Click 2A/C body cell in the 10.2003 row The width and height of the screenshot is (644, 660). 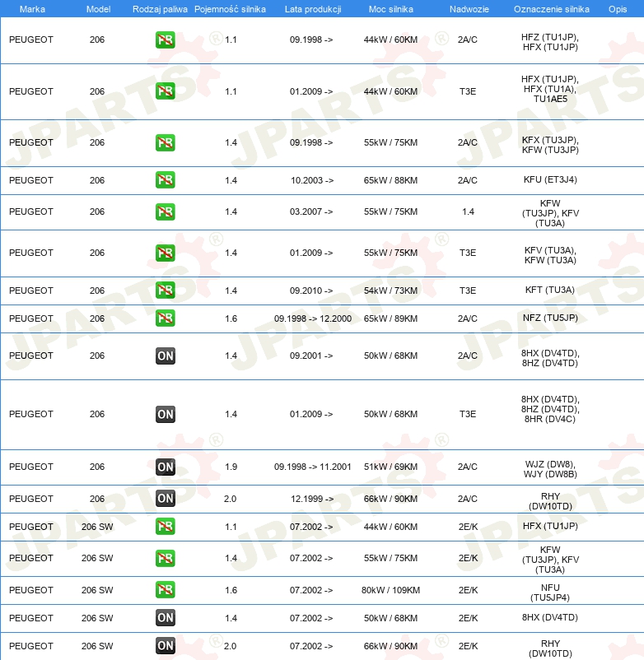click(468, 180)
